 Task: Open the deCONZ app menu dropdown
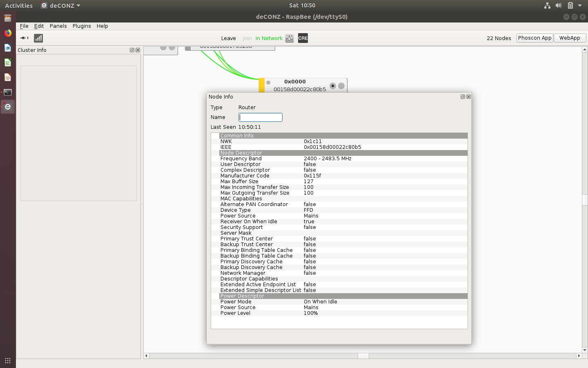pos(60,5)
